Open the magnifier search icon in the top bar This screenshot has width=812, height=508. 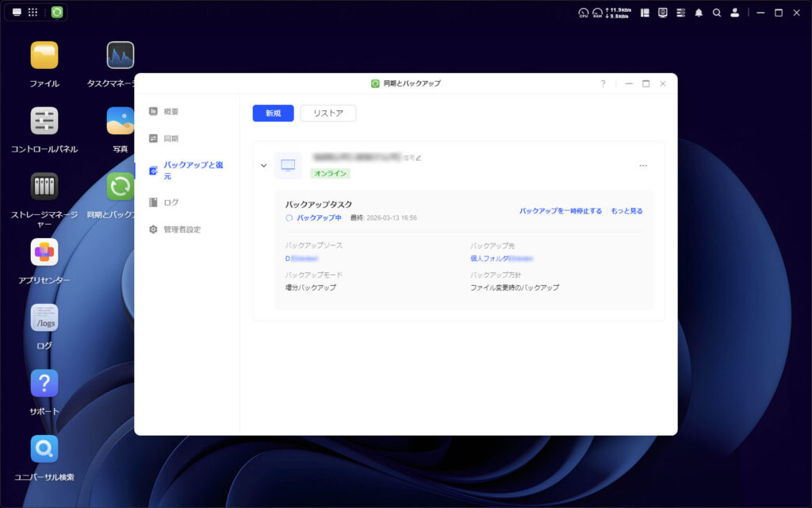point(715,13)
